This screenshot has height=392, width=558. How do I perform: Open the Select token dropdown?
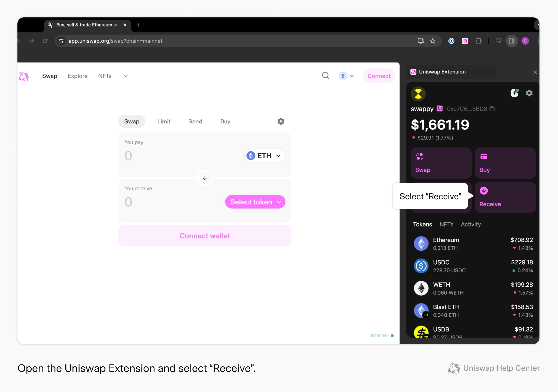point(255,202)
